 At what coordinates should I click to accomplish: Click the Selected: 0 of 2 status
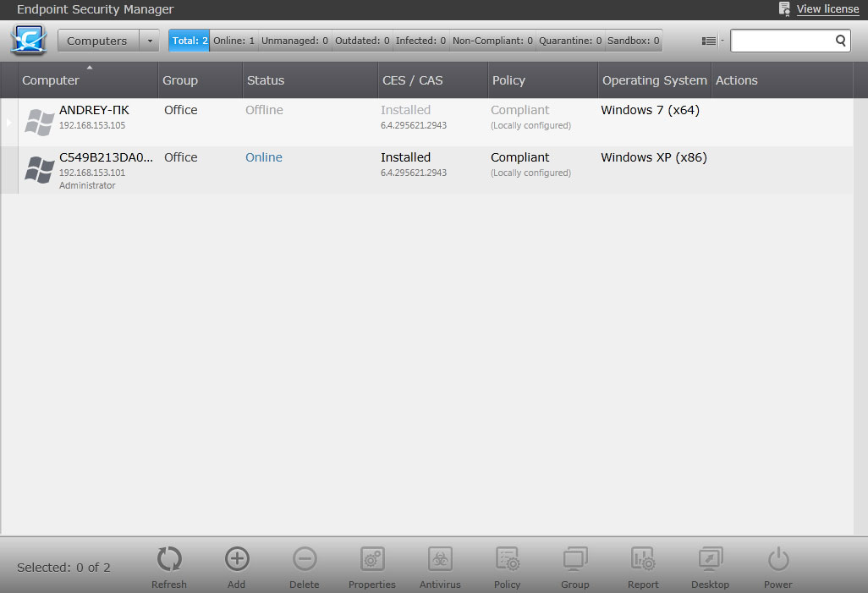pyautogui.click(x=63, y=568)
